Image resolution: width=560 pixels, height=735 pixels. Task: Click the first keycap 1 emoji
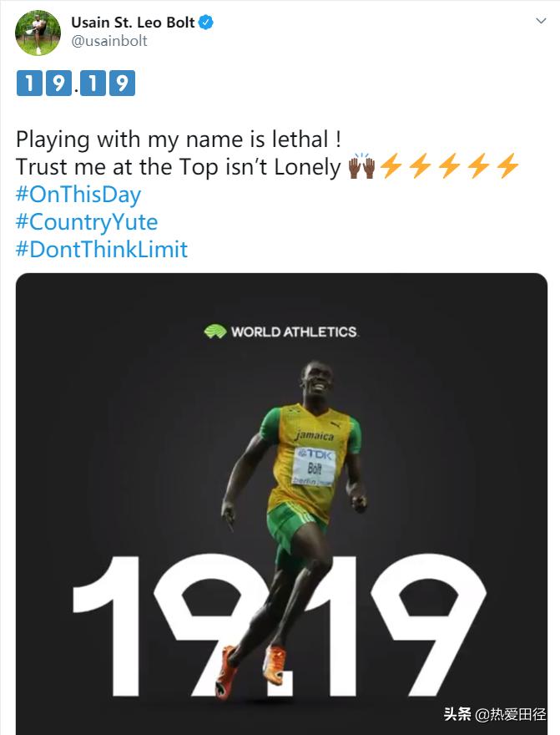pos(29,84)
